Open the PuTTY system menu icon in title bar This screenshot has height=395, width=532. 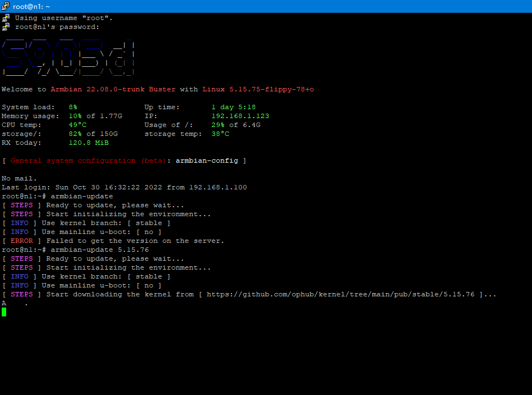coord(6,6)
